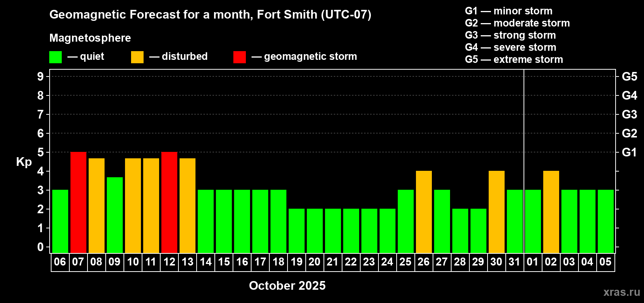This screenshot has height=303, width=644.
Task: Click the date label 24
Action: 387,262
